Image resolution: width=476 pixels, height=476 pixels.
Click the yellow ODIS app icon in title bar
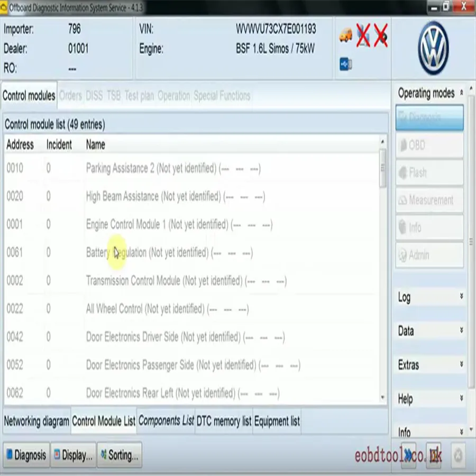4,7
